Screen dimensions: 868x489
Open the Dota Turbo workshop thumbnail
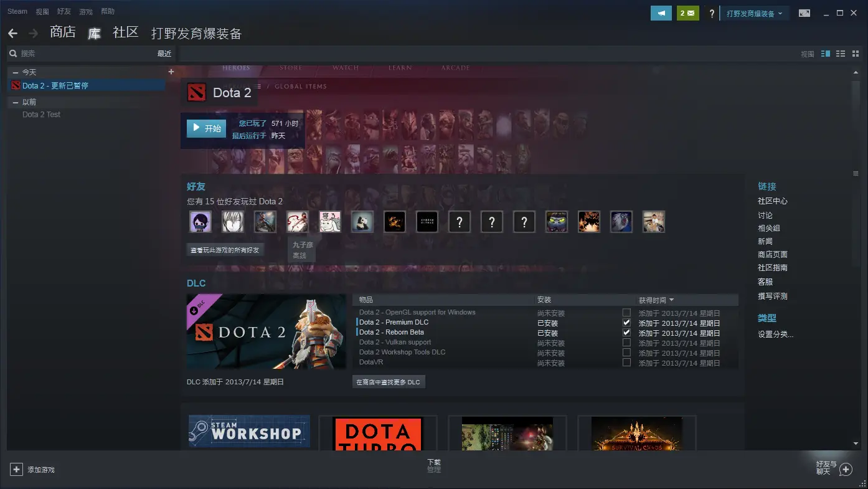tap(378, 434)
